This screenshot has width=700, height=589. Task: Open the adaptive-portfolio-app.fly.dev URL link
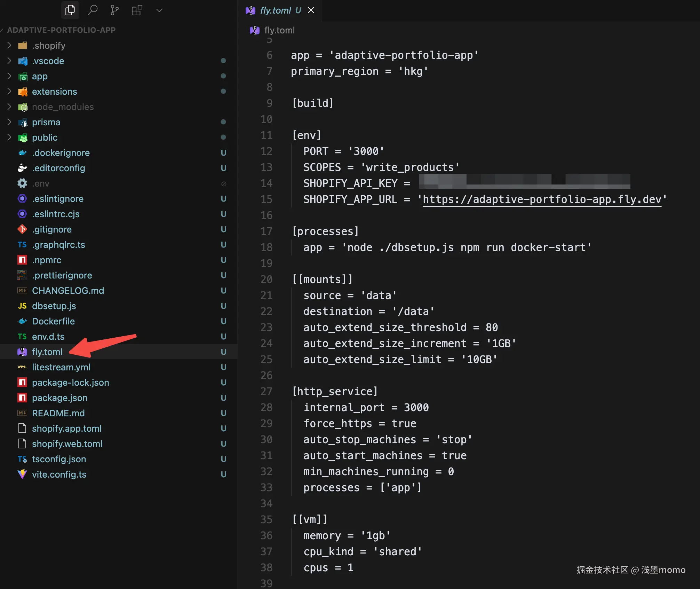pyautogui.click(x=541, y=199)
